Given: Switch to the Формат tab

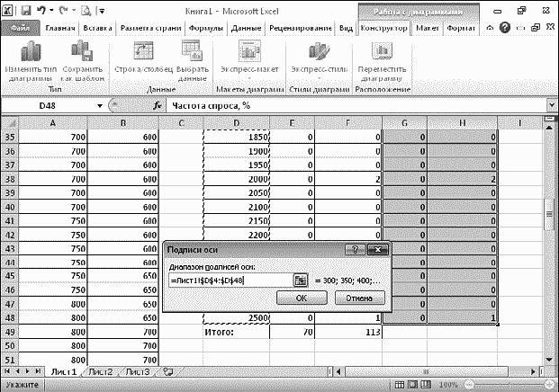Looking at the screenshot, I should coord(461,28).
